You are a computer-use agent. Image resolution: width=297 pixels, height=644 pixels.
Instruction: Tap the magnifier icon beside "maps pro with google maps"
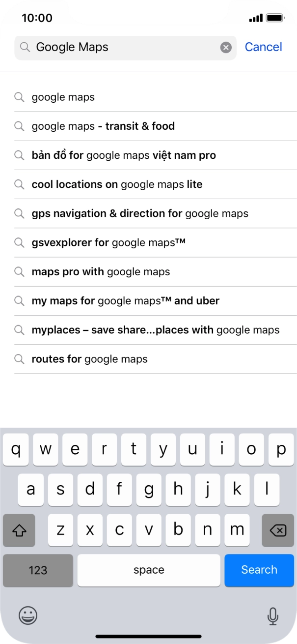[x=20, y=271]
